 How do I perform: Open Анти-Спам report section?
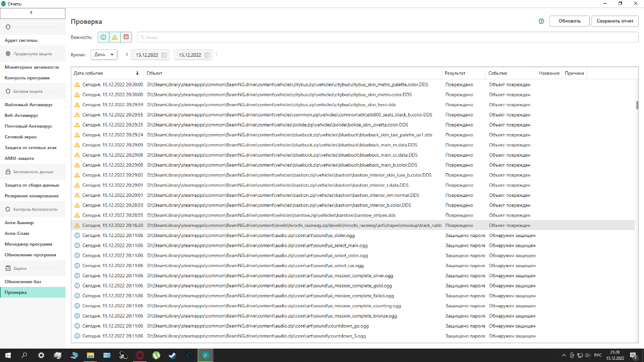click(33, 233)
